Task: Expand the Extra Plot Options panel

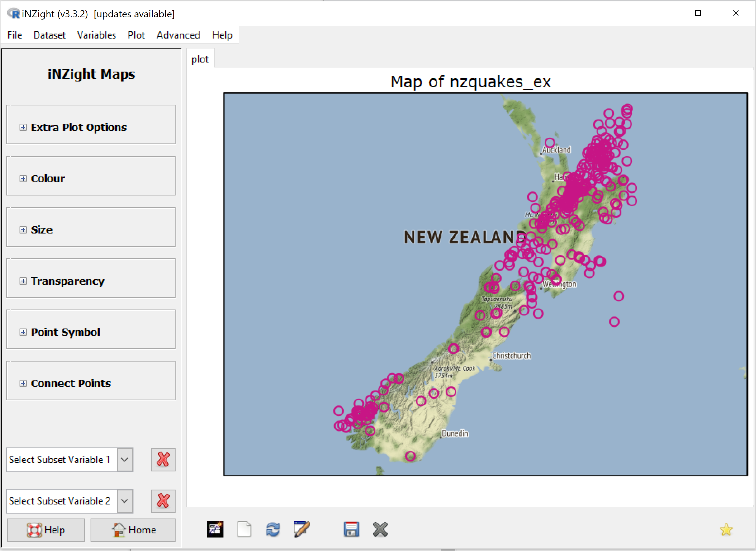Action: (23, 127)
